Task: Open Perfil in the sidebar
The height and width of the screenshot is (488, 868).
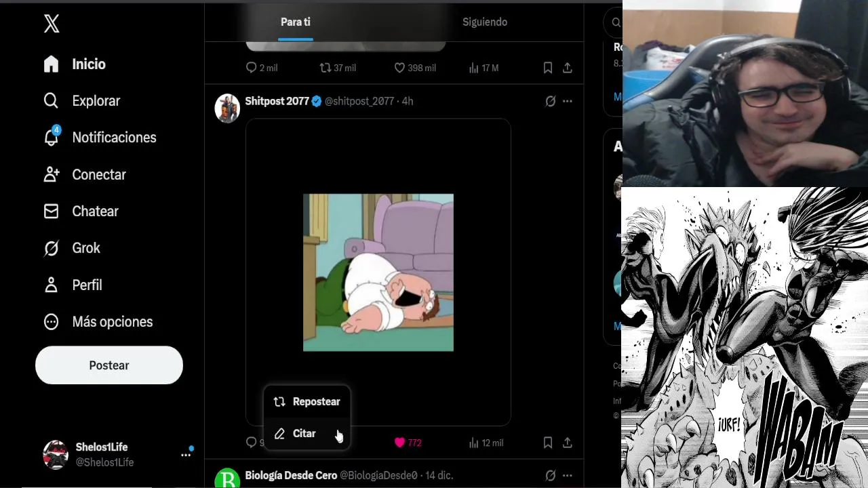Action: point(73,285)
